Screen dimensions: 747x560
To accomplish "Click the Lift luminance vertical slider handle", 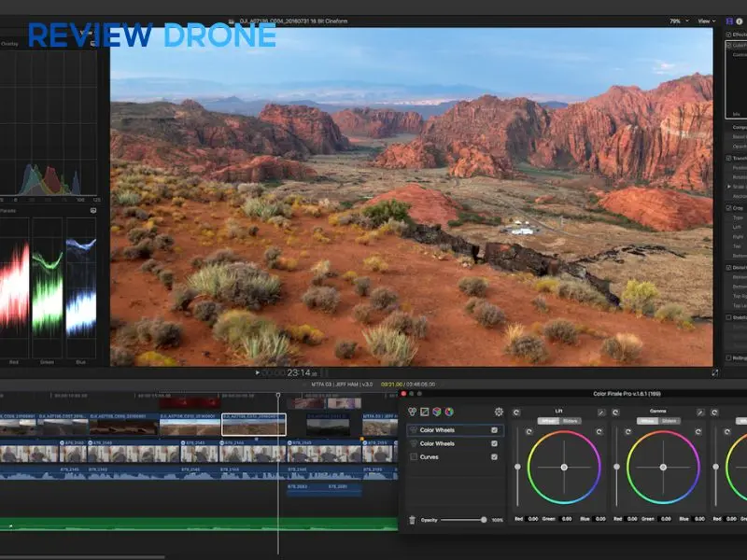I will (x=518, y=468).
